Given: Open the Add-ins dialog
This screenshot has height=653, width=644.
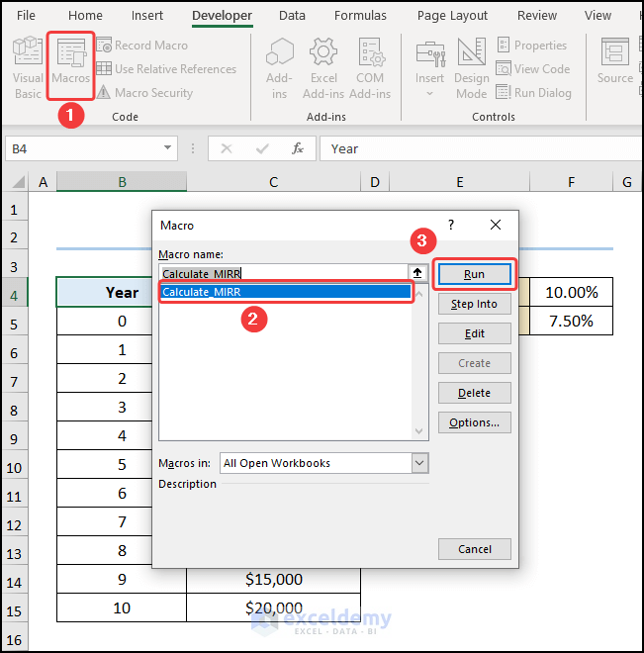Looking at the screenshot, I should click(279, 68).
